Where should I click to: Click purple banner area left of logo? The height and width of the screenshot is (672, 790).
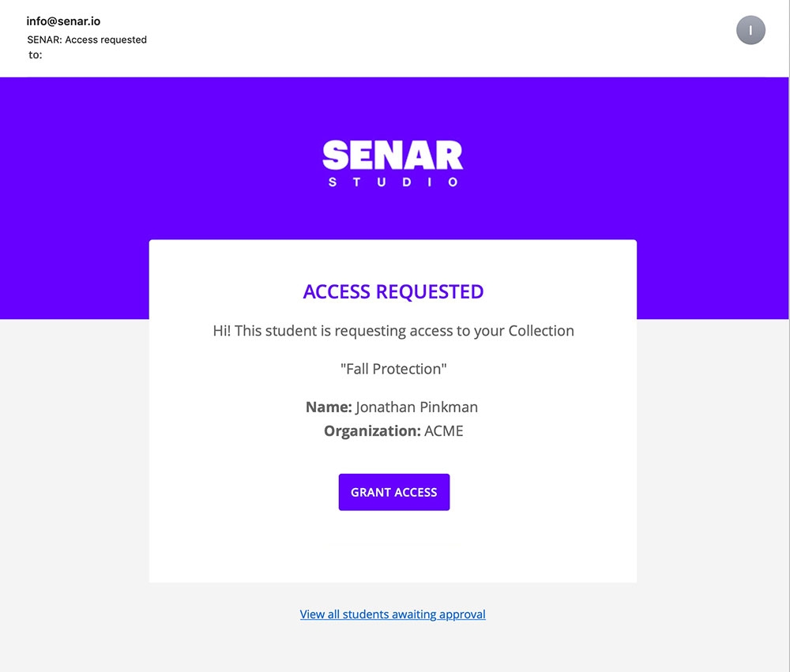[x=158, y=158]
